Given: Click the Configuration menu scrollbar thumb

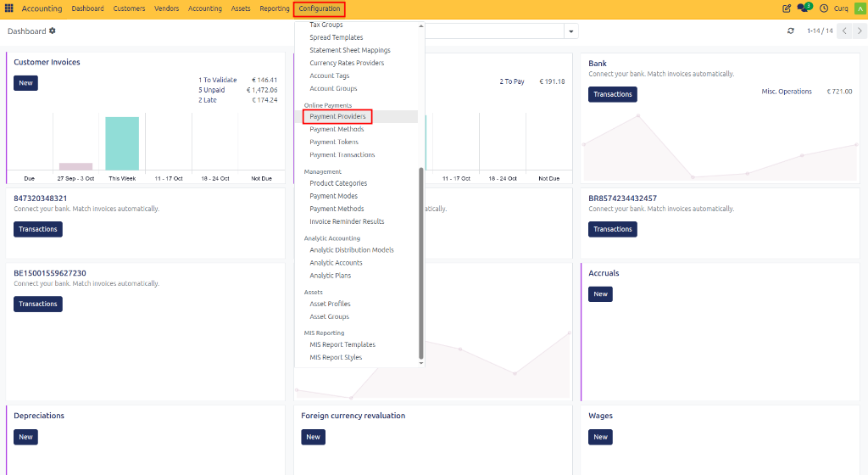Looking at the screenshot, I should 421,263.
